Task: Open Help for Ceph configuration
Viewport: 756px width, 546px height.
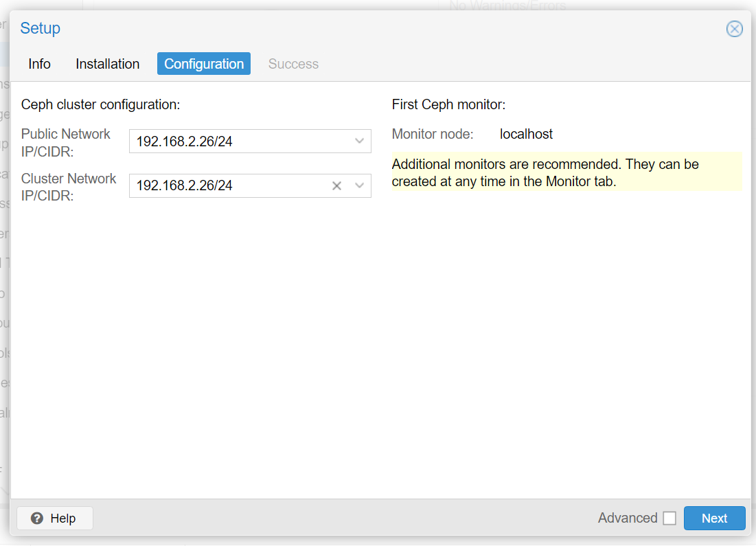Action: pos(54,518)
